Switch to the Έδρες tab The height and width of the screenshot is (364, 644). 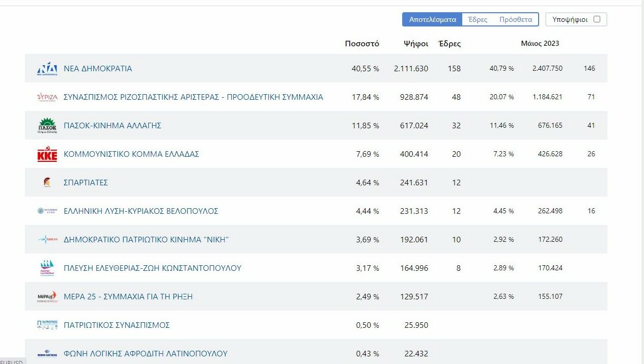tap(478, 19)
